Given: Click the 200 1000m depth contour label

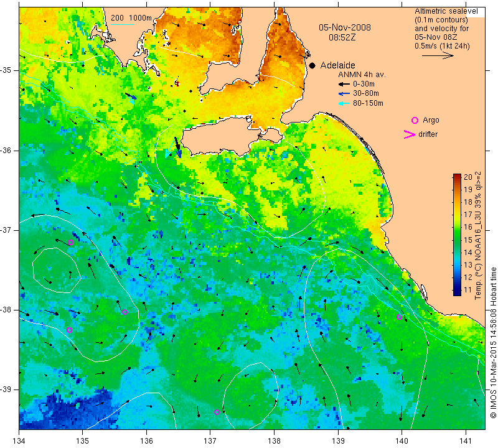Looking at the screenshot, I should point(131,18).
